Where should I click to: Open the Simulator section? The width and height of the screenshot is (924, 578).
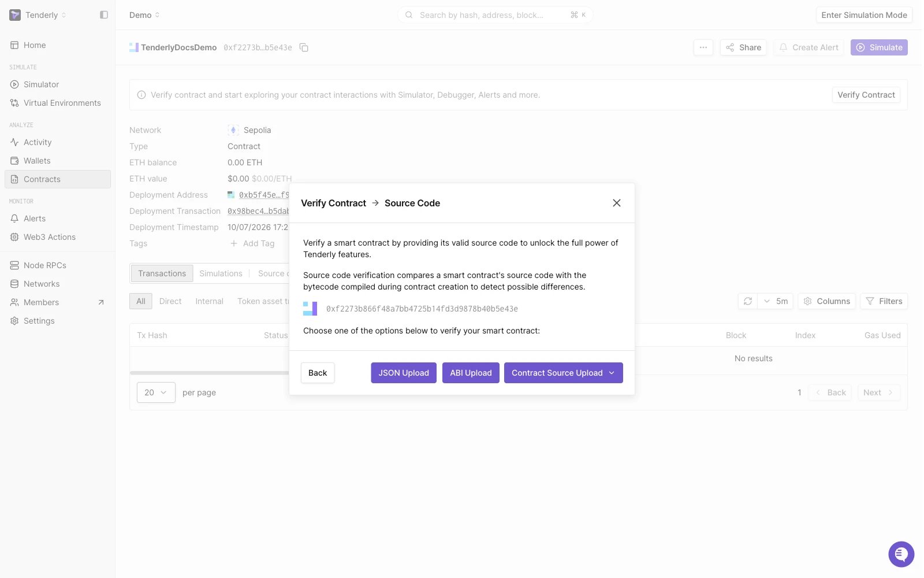pos(58,84)
